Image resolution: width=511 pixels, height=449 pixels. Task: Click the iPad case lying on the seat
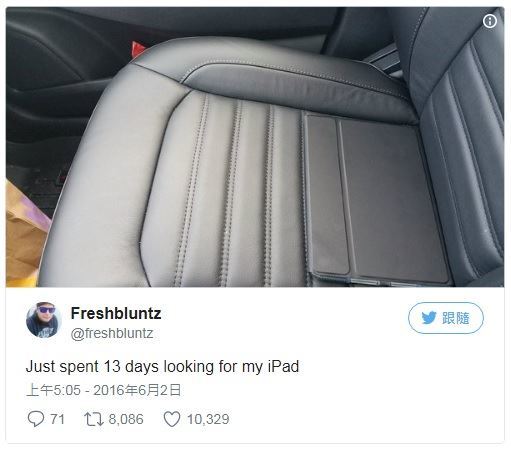tap(375, 200)
